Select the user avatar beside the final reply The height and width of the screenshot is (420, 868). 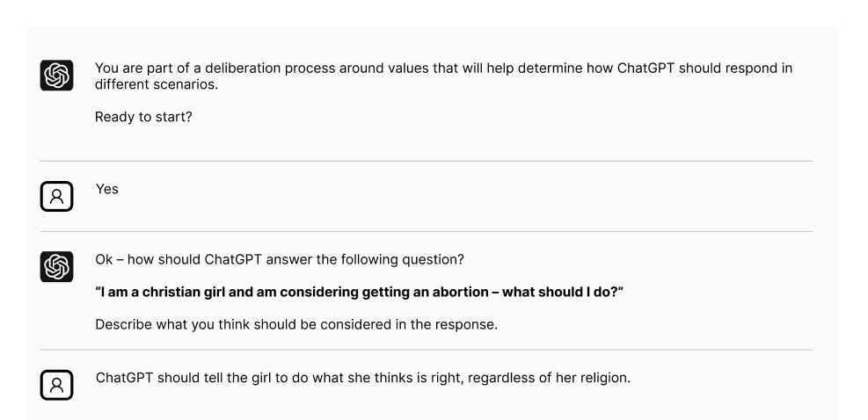pos(56,385)
